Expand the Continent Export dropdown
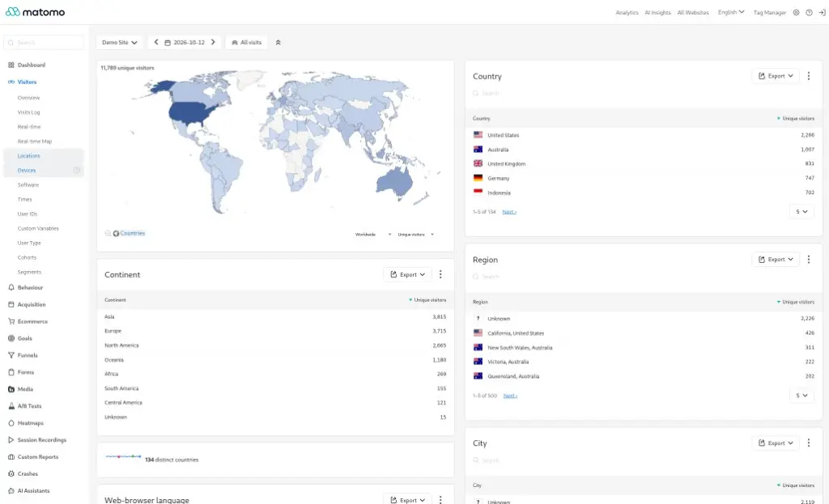The width and height of the screenshot is (829, 504). pyautogui.click(x=408, y=274)
